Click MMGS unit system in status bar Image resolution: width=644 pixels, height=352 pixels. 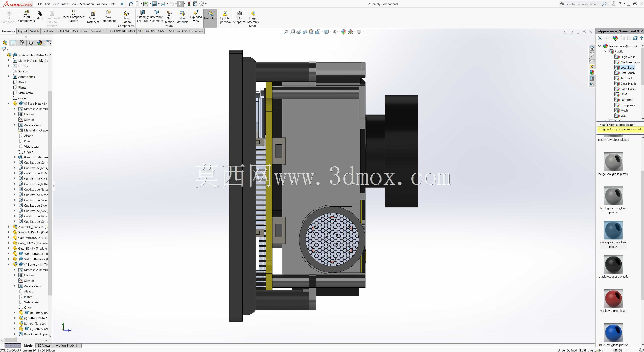coord(618,350)
